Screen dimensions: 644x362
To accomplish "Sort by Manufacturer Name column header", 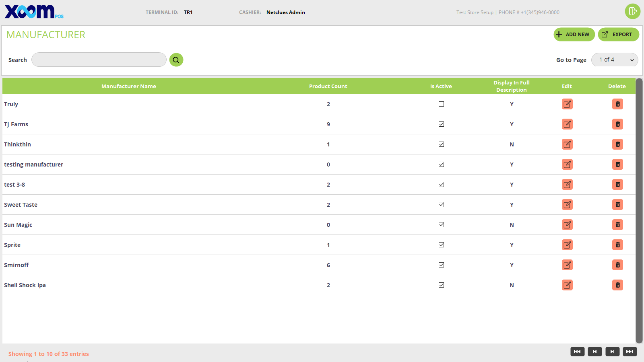I will point(129,86).
